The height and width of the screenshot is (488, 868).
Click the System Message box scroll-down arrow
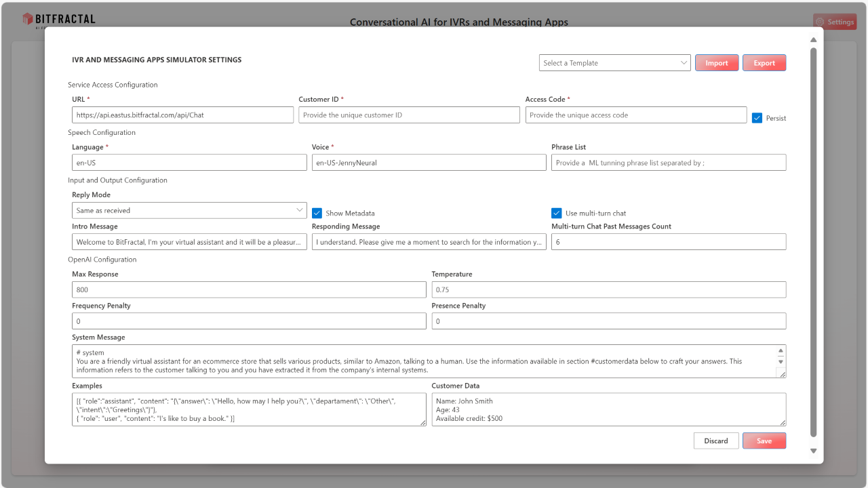[x=781, y=362]
